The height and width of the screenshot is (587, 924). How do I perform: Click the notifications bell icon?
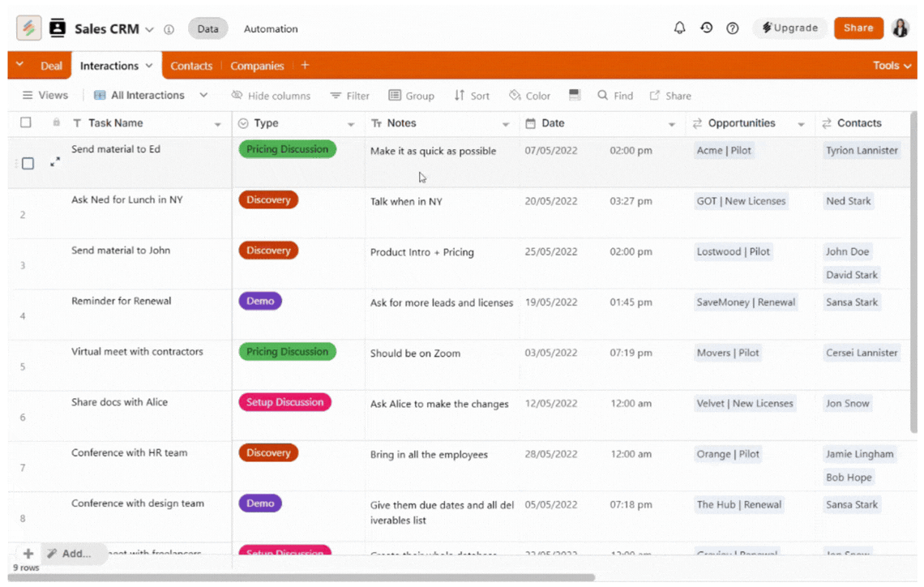(x=680, y=28)
